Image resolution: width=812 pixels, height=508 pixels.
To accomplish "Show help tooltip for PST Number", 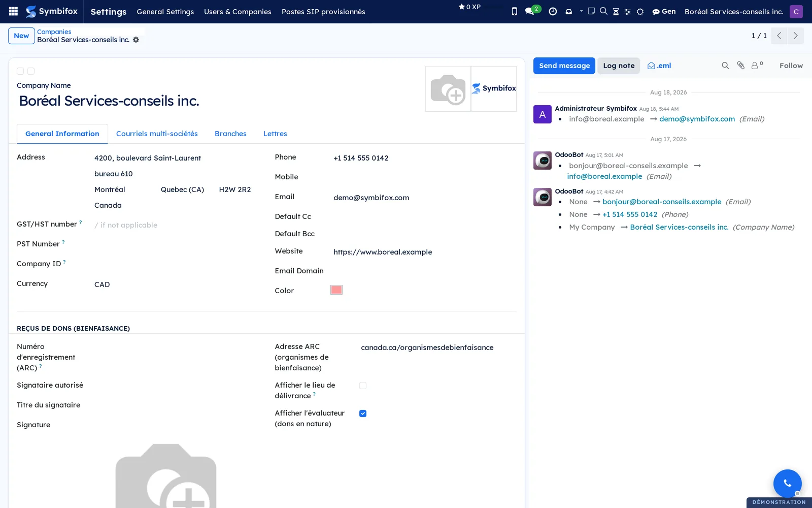I will tap(63, 242).
